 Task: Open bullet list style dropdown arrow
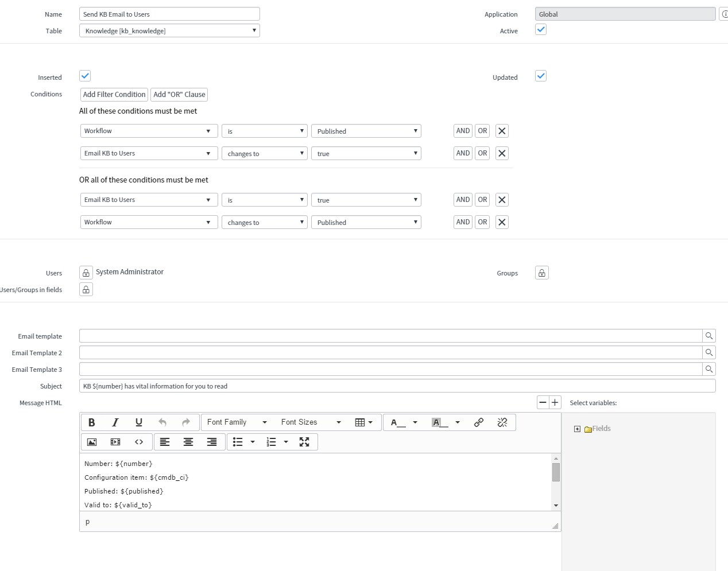point(253,442)
